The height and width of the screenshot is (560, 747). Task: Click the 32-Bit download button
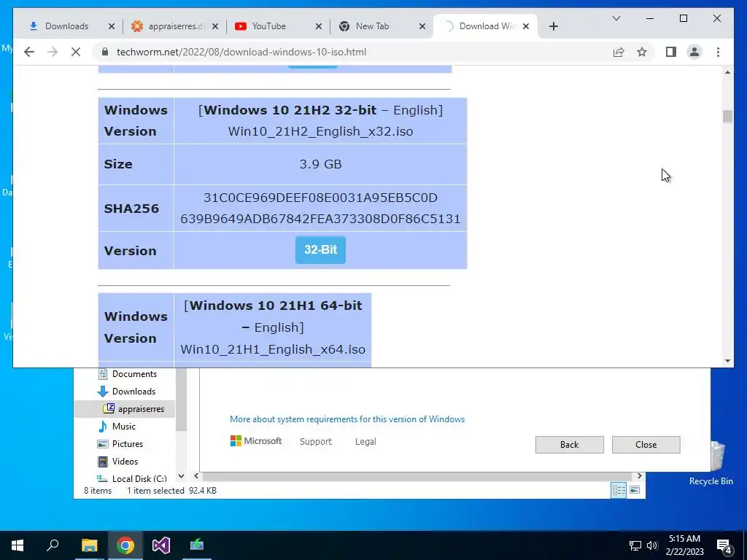(320, 249)
